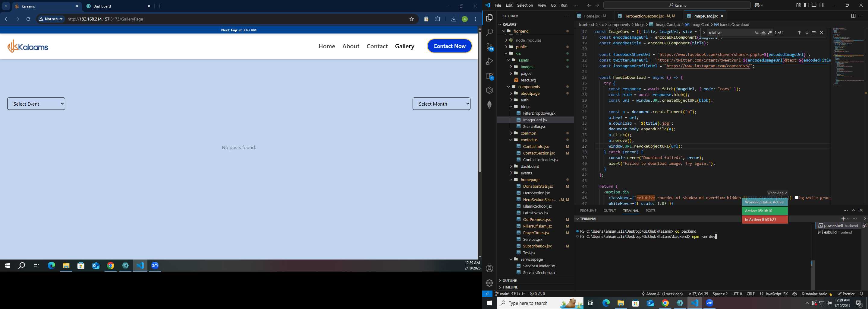Toggle Primary Side Bar visibility in title bar
Screen dimensions: 868x309
[x=806, y=5]
